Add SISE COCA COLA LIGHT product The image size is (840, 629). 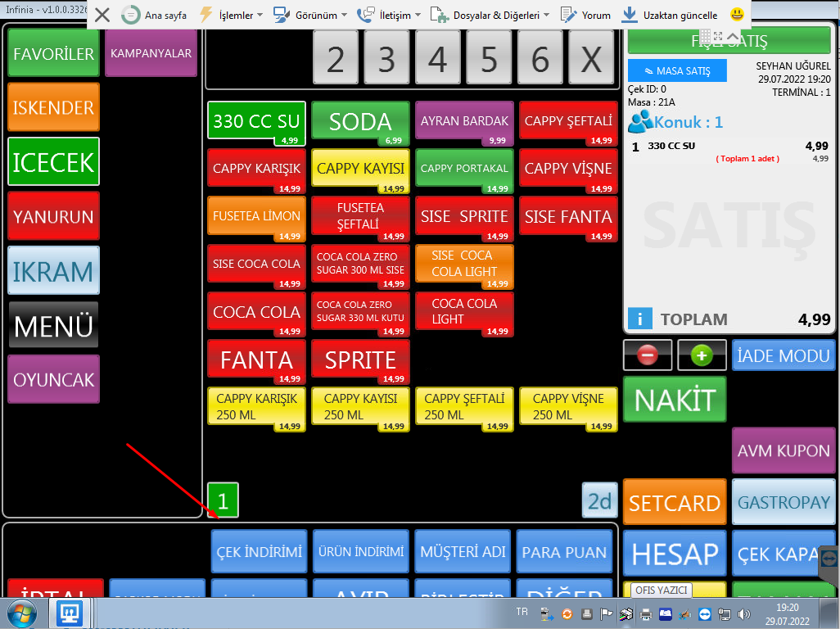tap(464, 266)
